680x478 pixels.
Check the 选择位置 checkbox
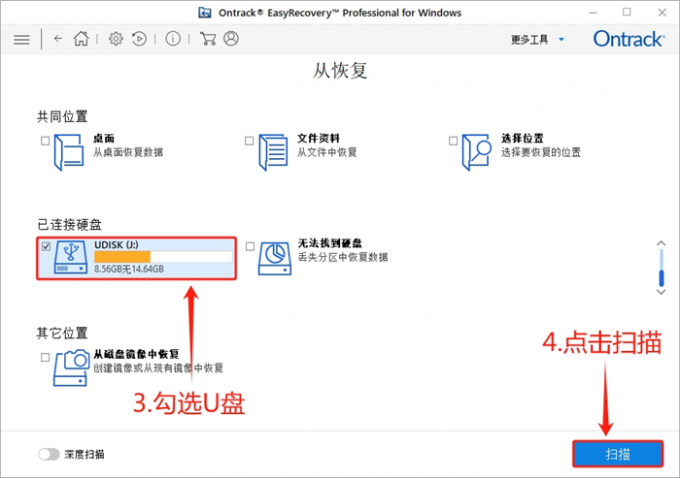[x=453, y=141]
